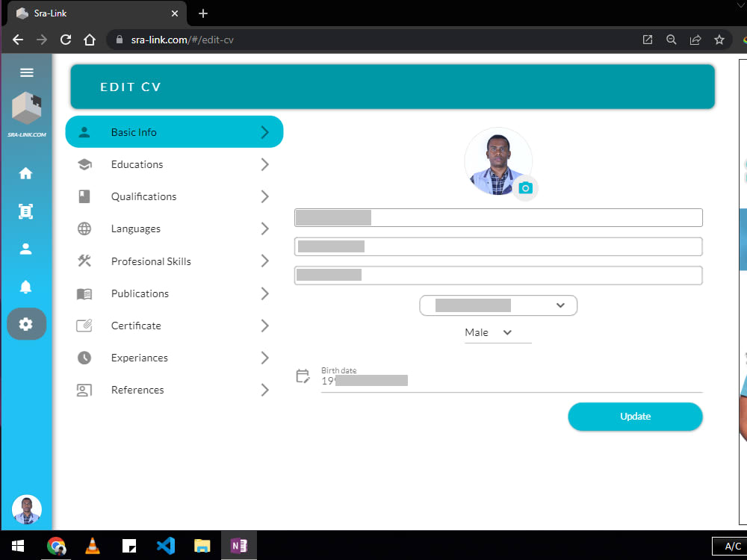Open VLC from the taskbar
Screen dimensions: 747x560
click(93, 546)
